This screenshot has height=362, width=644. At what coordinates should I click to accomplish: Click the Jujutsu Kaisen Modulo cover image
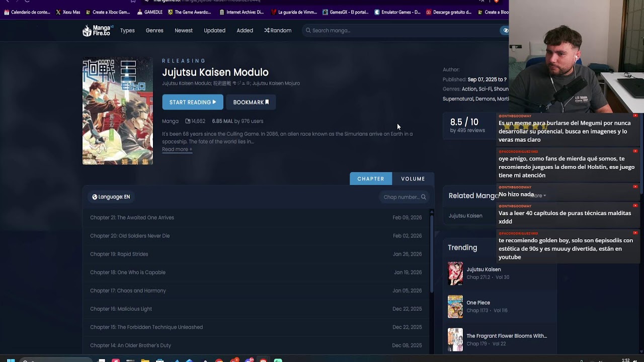[118, 111]
